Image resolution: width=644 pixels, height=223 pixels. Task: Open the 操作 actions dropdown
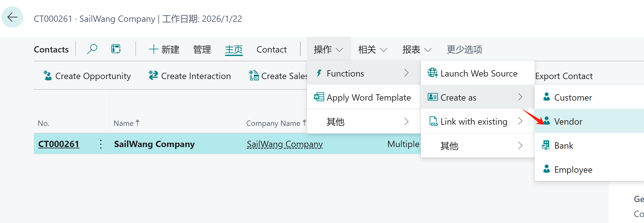329,49
